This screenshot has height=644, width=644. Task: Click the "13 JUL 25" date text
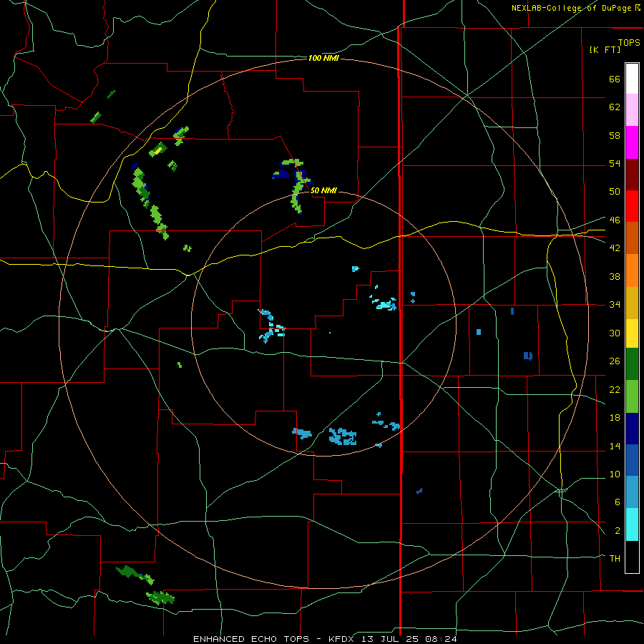point(391,639)
